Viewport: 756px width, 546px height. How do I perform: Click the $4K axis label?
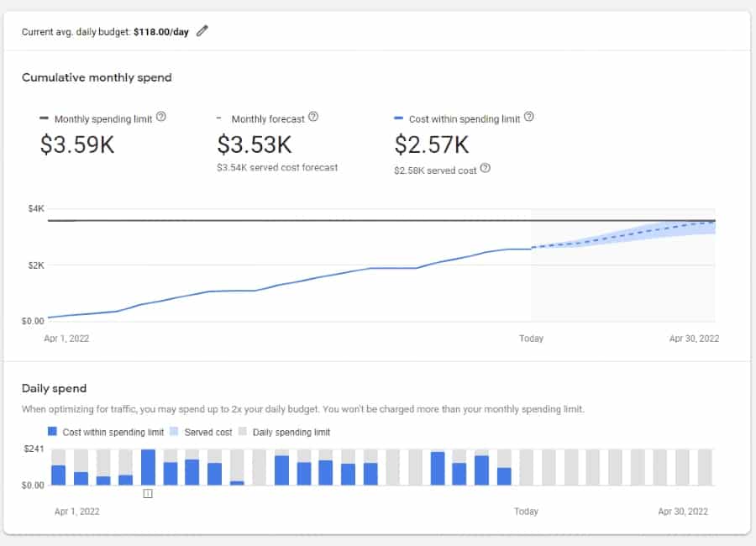click(x=36, y=208)
